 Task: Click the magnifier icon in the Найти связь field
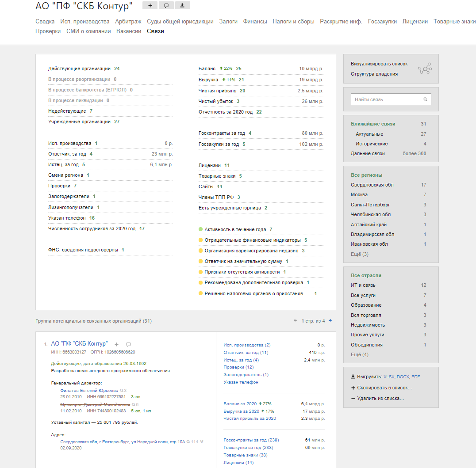425,99
